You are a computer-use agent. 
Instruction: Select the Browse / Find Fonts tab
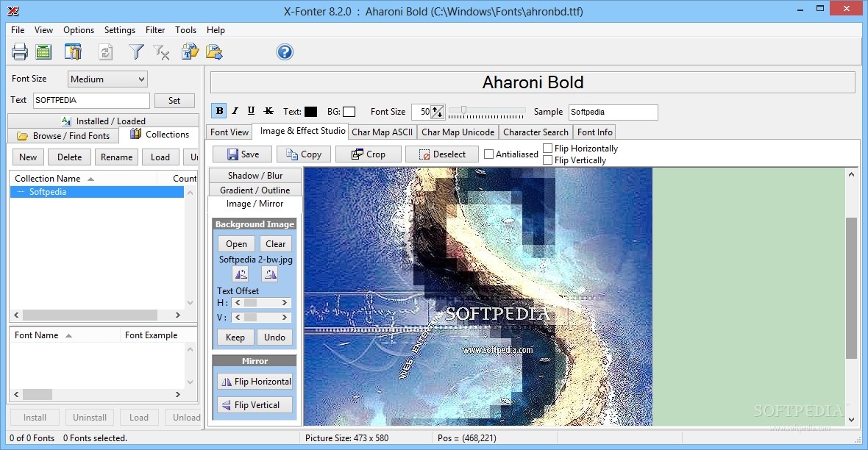[x=64, y=135]
